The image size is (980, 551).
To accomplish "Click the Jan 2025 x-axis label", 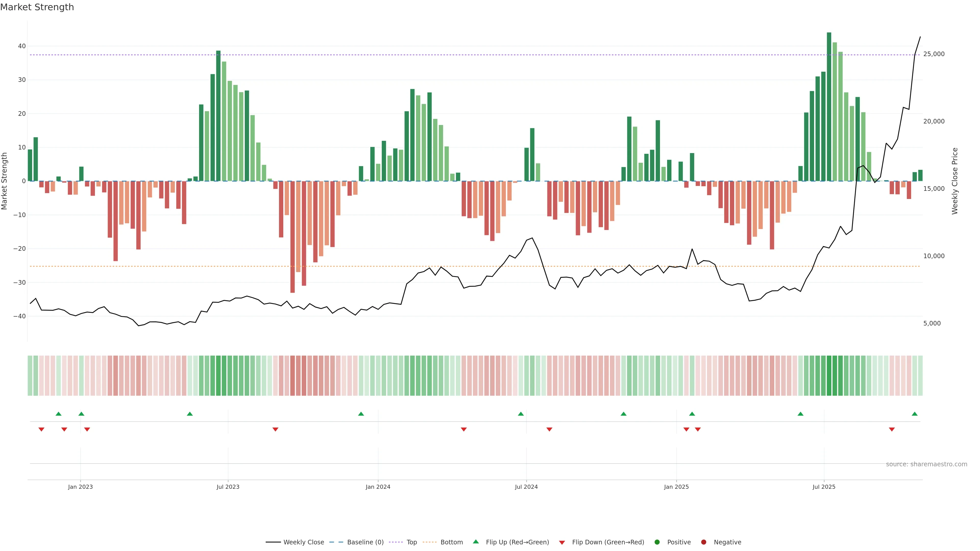I will [676, 487].
